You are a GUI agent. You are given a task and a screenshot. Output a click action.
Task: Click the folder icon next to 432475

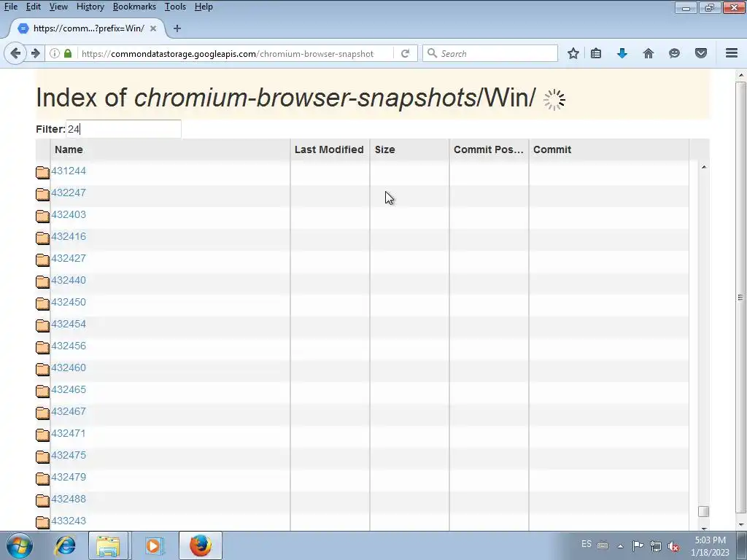[x=43, y=456]
